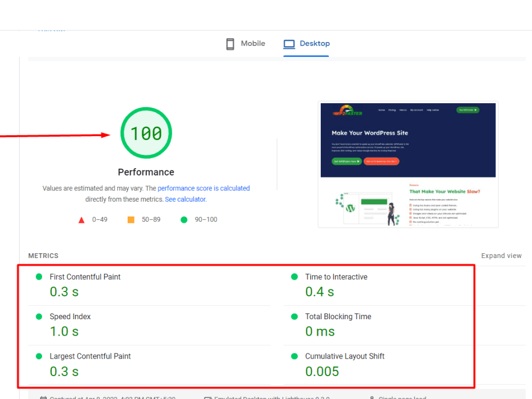Click green status dot beside First Contentful Paint
Screen dimensions: 532x399
[39, 277]
